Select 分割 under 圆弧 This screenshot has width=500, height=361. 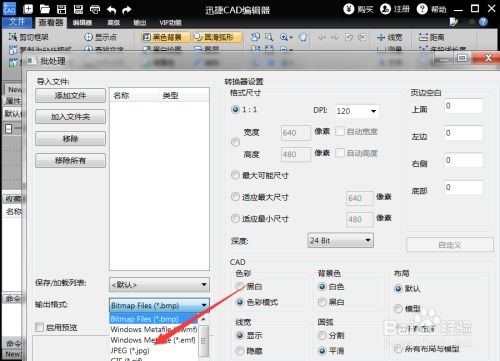point(322,335)
